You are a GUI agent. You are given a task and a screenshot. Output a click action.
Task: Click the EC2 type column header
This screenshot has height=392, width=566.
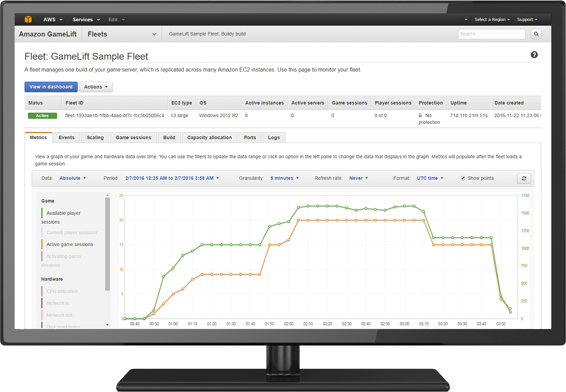click(182, 103)
